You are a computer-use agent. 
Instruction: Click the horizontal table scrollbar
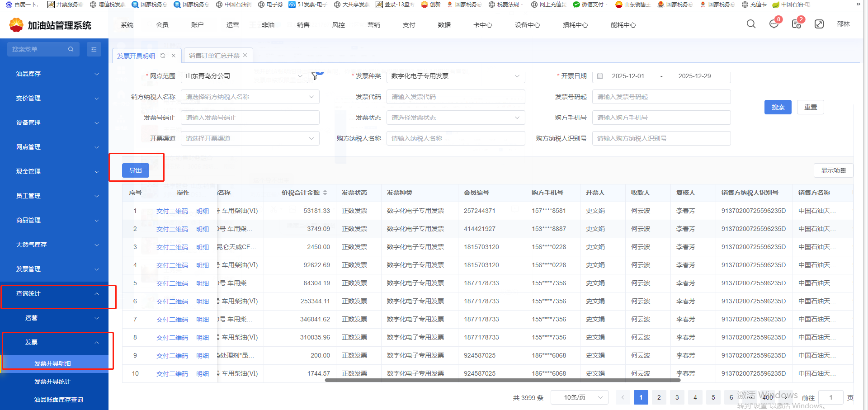(502, 380)
